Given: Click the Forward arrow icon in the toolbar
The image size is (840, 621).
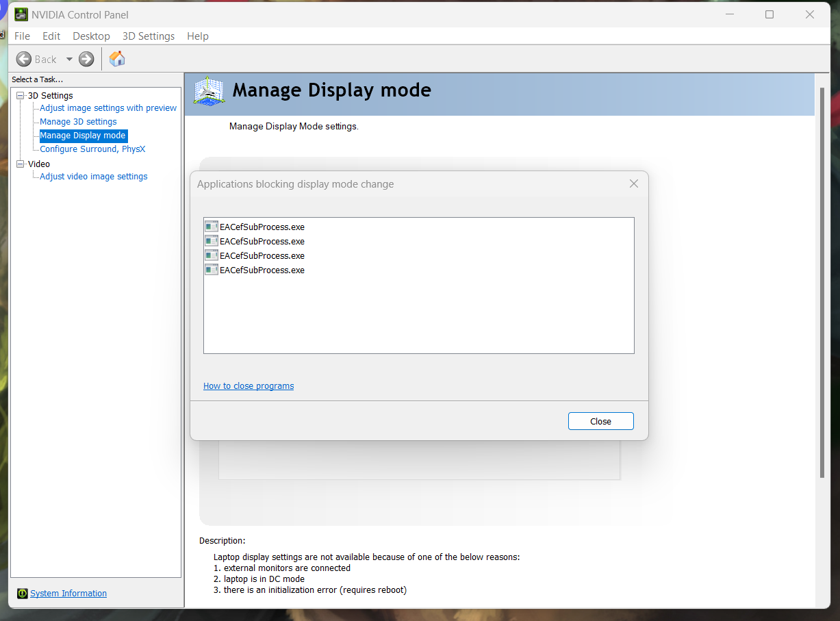Looking at the screenshot, I should coord(86,59).
